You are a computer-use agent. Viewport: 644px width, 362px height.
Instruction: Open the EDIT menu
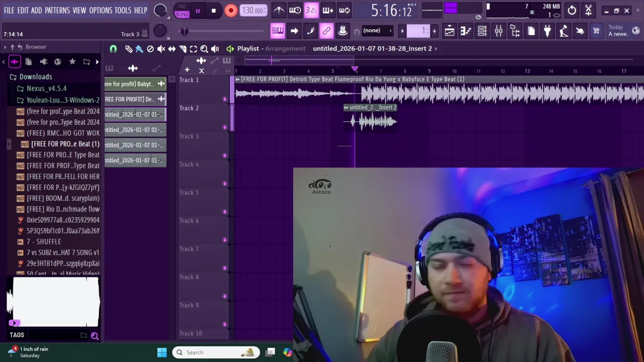23,10
